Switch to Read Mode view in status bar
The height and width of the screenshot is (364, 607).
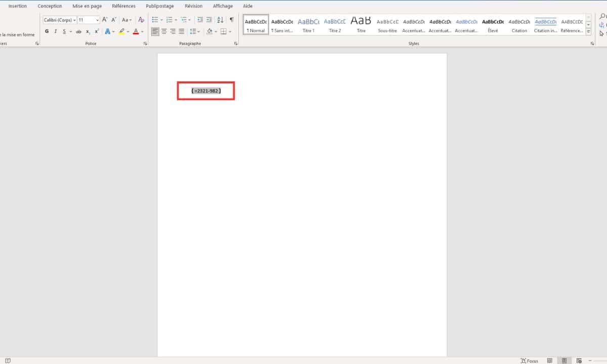coord(550,360)
